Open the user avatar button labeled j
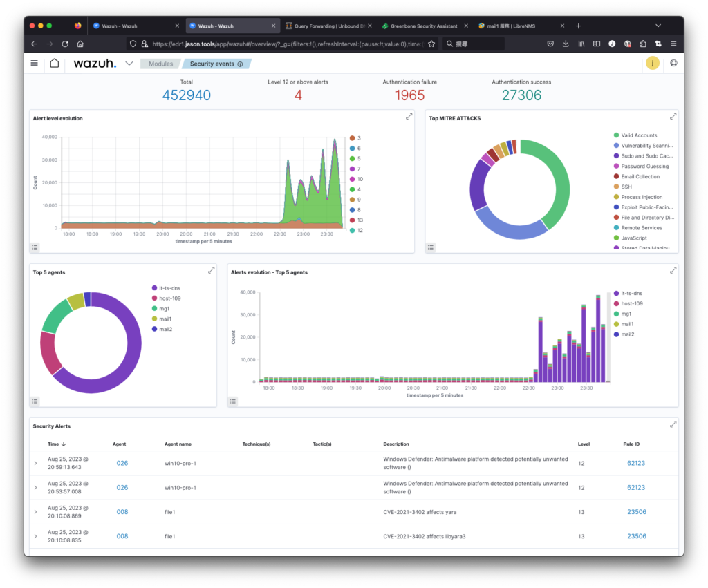708x588 pixels. click(x=652, y=63)
